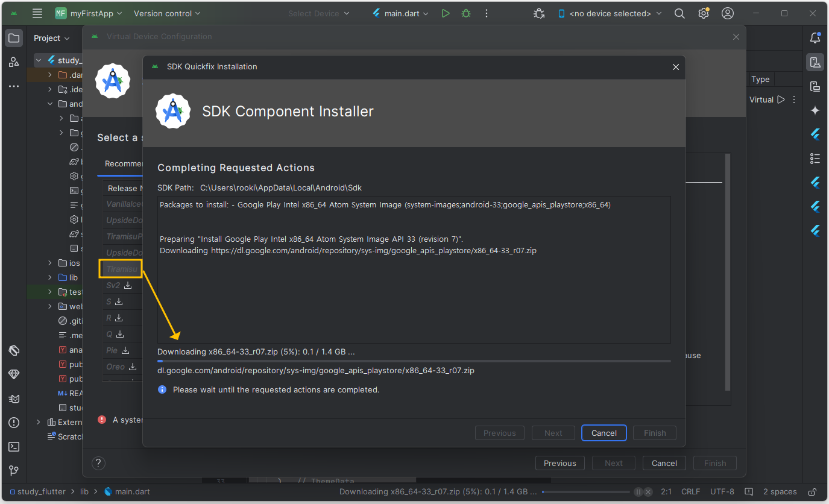The width and height of the screenshot is (829, 504).
Task: Open the bulleted-list tool window icon in right strip
Action: (815, 159)
